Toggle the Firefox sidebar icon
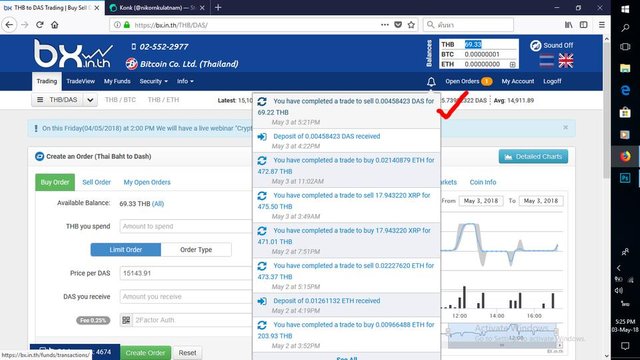The height and width of the screenshot is (360, 640). click(584, 25)
